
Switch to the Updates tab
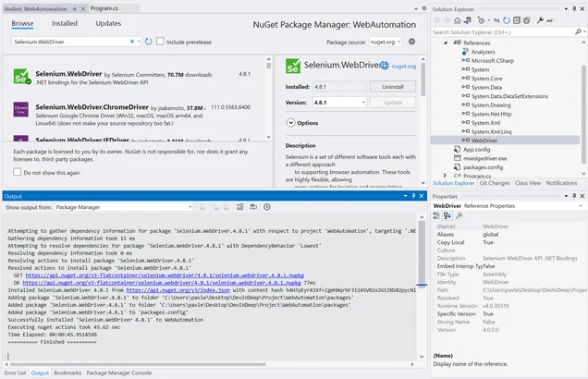(108, 23)
